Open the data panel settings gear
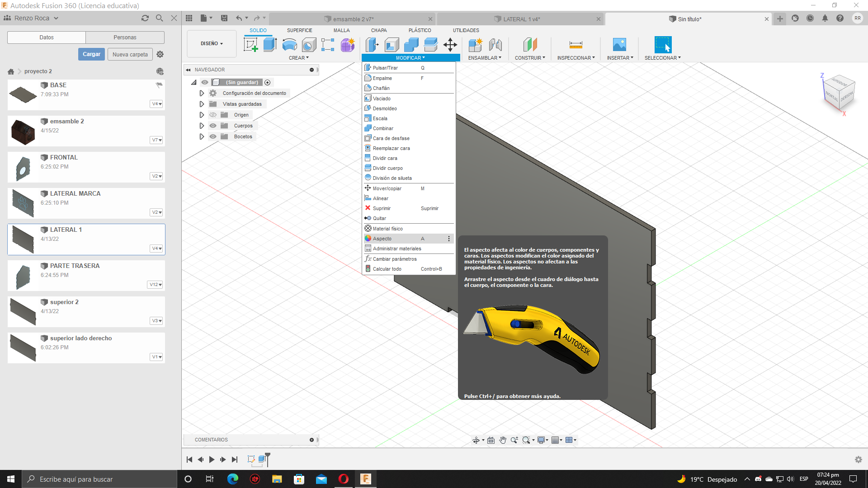This screenshot has height=488, width=868. [x=160, y=54]
